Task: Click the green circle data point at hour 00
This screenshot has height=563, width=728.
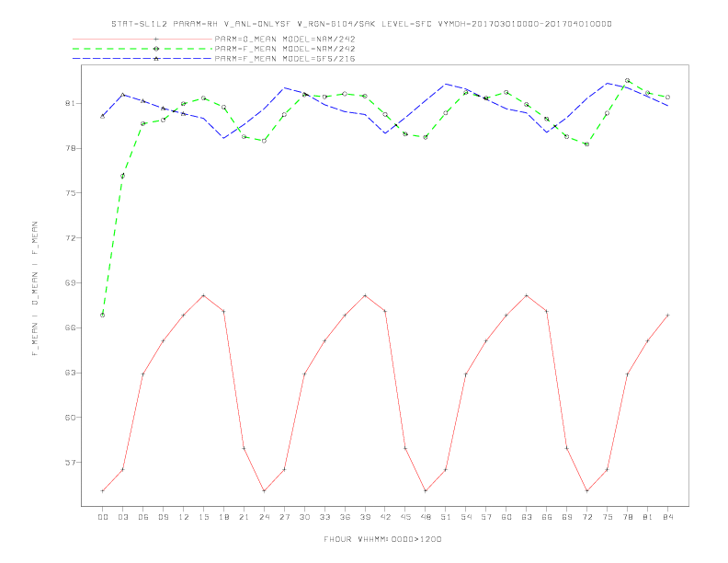Action: click(x=103, y=316)
